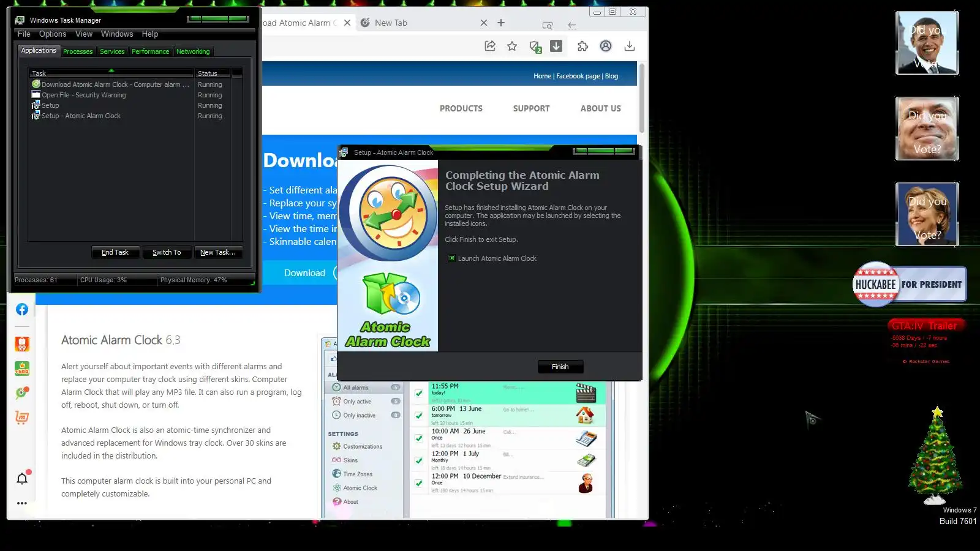
Task: Open the ABOUT US navigation menu
Action: 601,108
